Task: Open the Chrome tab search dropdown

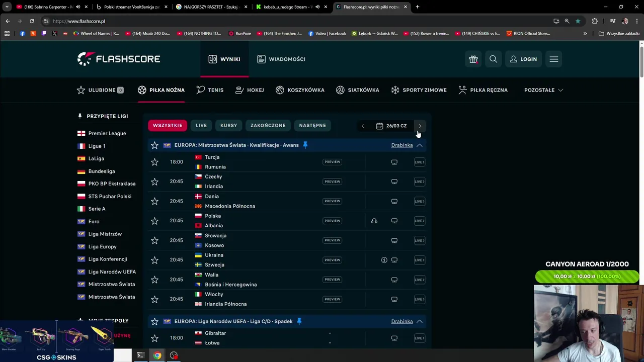Action: [7, 7]
